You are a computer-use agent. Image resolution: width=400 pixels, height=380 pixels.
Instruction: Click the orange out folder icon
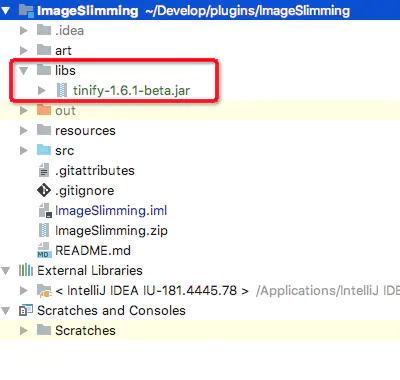pos(44,110)
